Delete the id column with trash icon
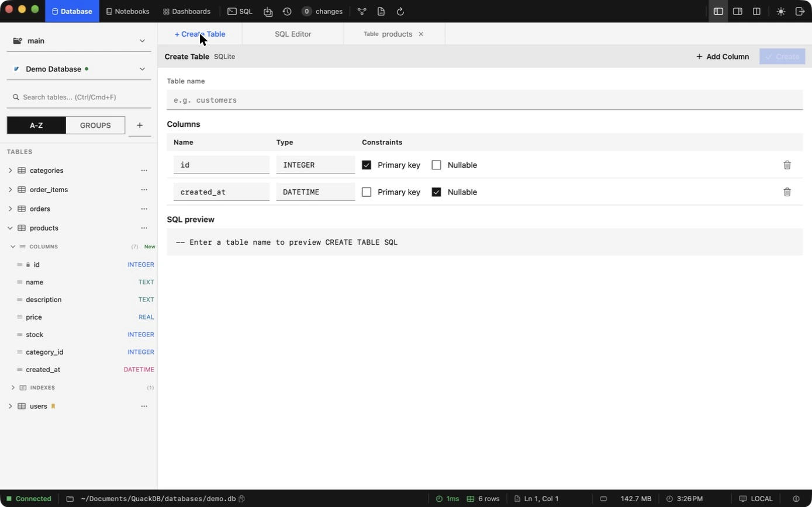Screen dimensions: 812x507 pyautogui.click(x=787, y=165)
